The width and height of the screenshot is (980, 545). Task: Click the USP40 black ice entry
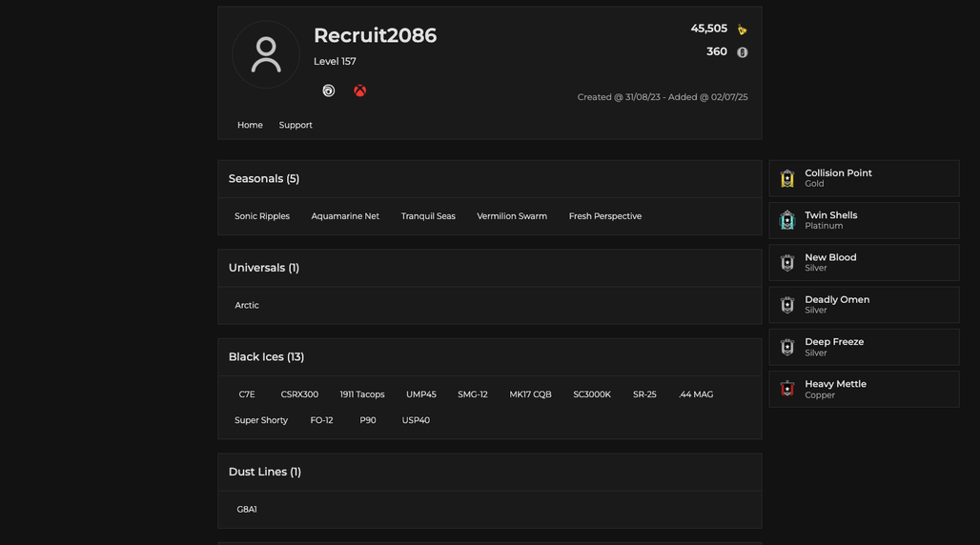pyautogui.click(x=416, y=420)
